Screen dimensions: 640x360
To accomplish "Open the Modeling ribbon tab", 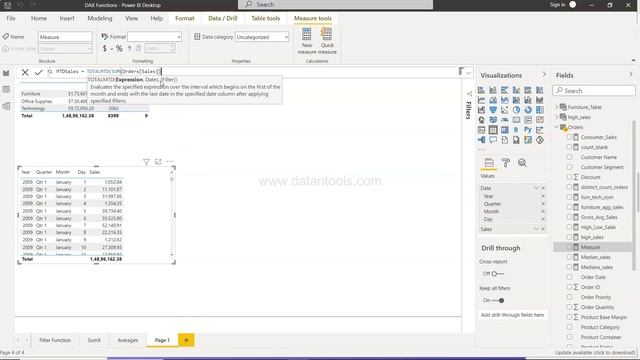I will point(100,18).
